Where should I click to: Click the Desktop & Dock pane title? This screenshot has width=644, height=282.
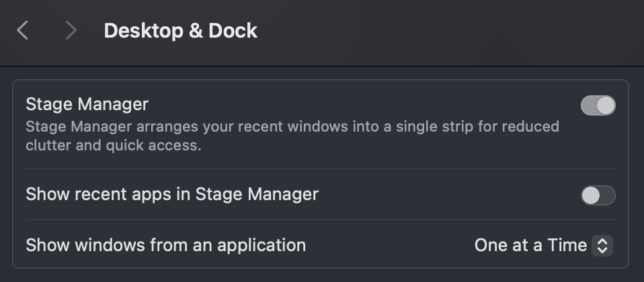(181, 31)
